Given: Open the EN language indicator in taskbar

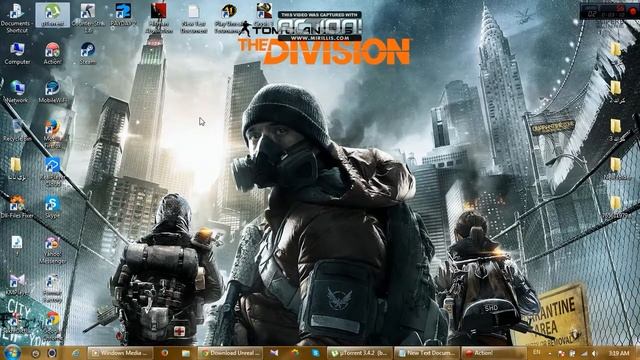Looking at the screenshot, I should 536,352.
